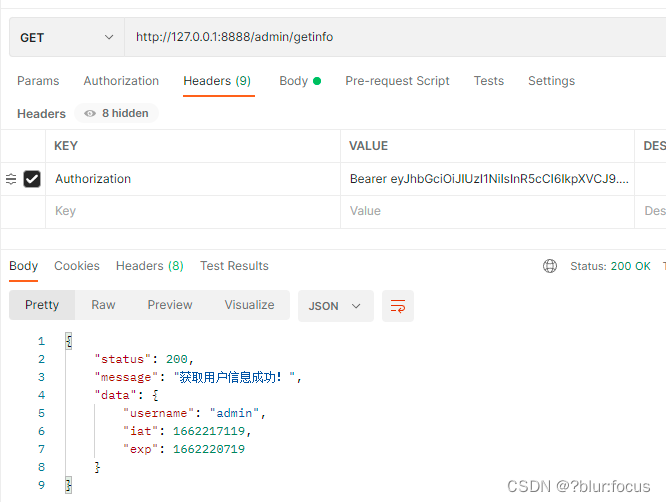Click the Authorization key cell

coord(193,179)
